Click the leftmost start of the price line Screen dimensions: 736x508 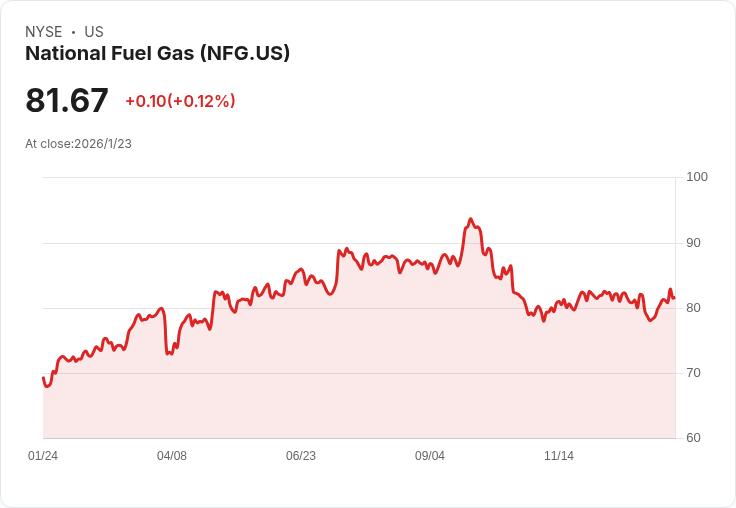[x=43, y=378]
